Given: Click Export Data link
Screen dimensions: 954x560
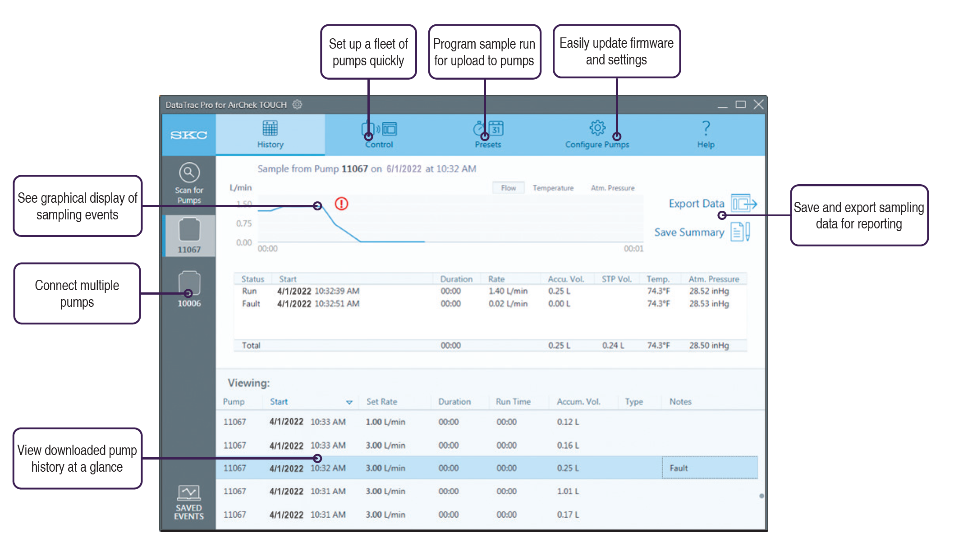Looking at the screenshot, I should 696,204.
